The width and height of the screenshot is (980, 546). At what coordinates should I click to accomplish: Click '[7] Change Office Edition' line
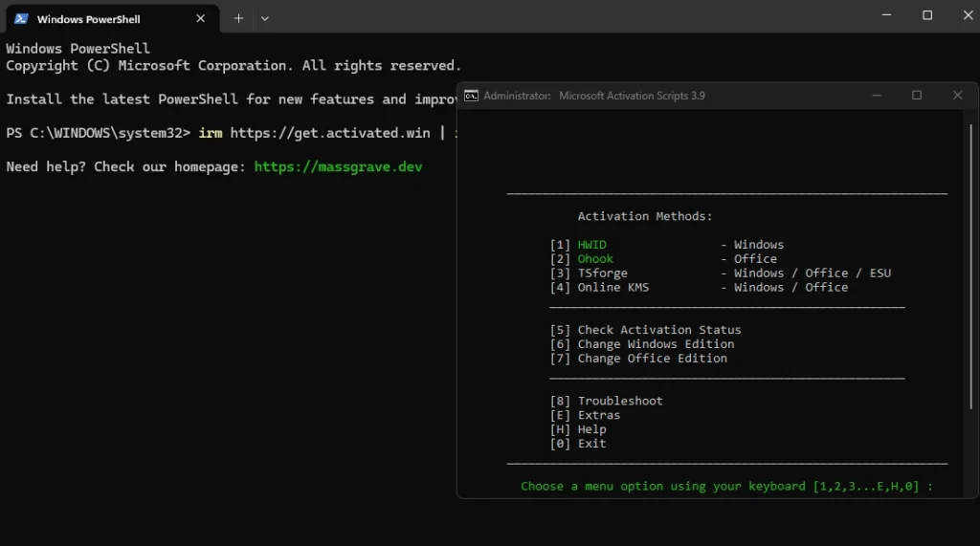click(638, 359)
